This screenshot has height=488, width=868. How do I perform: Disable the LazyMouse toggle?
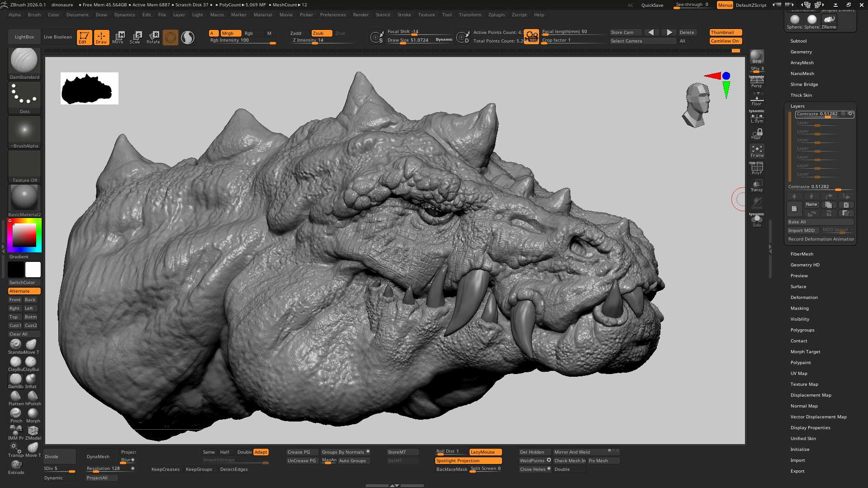[x=485, y=452]
